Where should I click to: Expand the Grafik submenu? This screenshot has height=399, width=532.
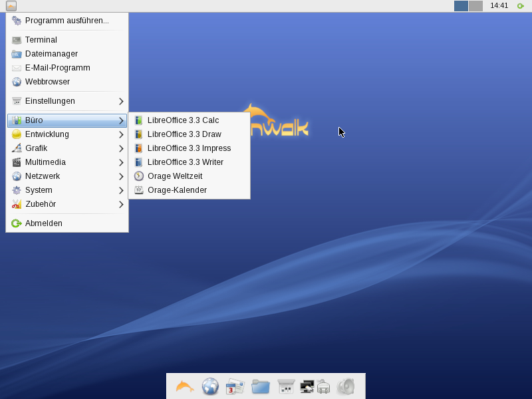(x=66, y=148)
